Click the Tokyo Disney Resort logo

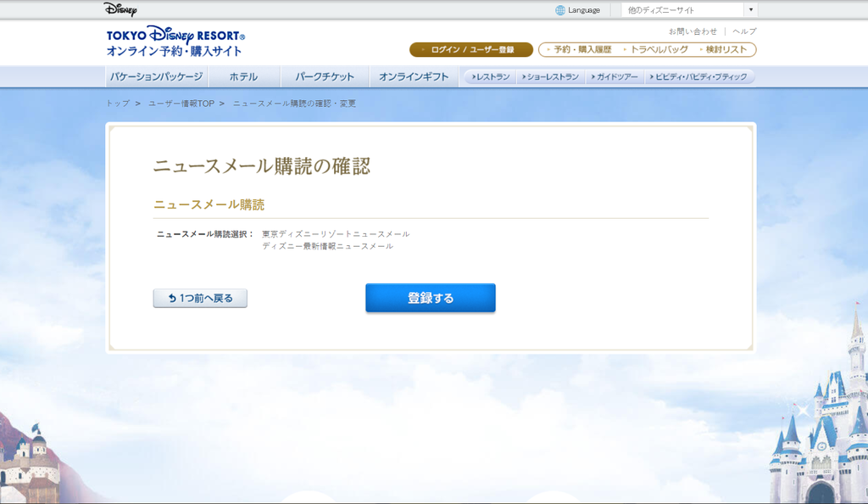175,42
